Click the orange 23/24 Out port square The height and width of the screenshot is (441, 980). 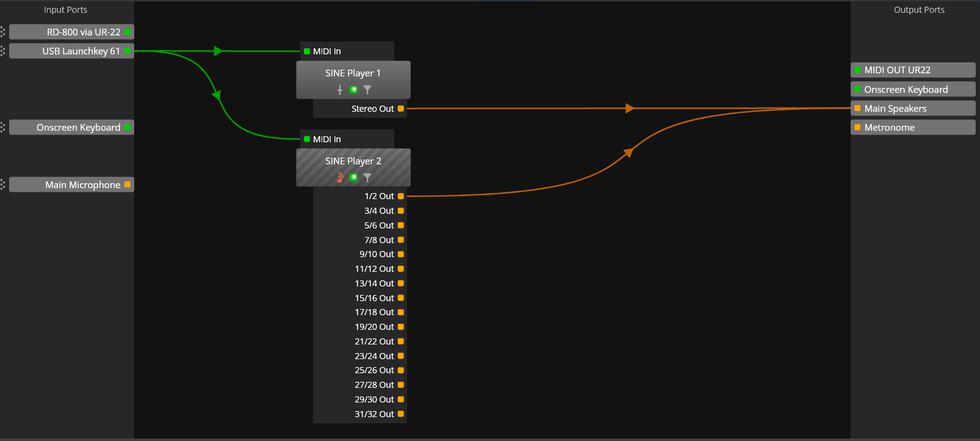[x=401, y=356]
